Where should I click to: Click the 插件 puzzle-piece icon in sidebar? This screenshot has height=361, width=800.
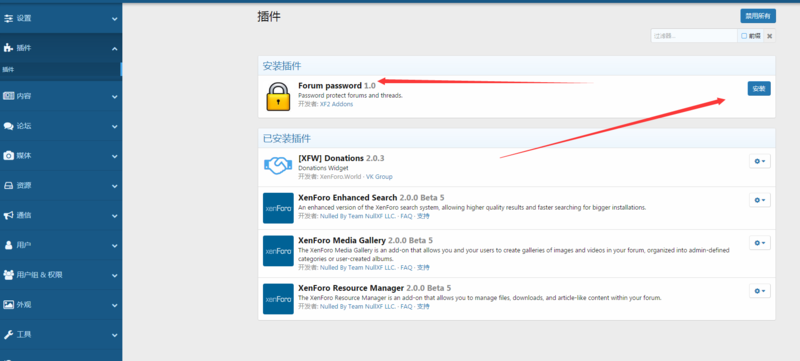[8, 48]
